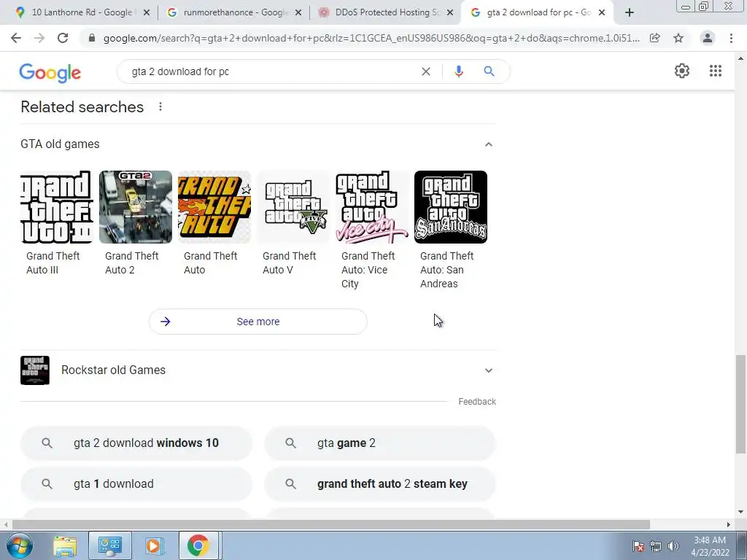The image size is (747, 560).
Task: Switch to the '10 Lanthorne Rd' tab
Action: coord(82,12)
